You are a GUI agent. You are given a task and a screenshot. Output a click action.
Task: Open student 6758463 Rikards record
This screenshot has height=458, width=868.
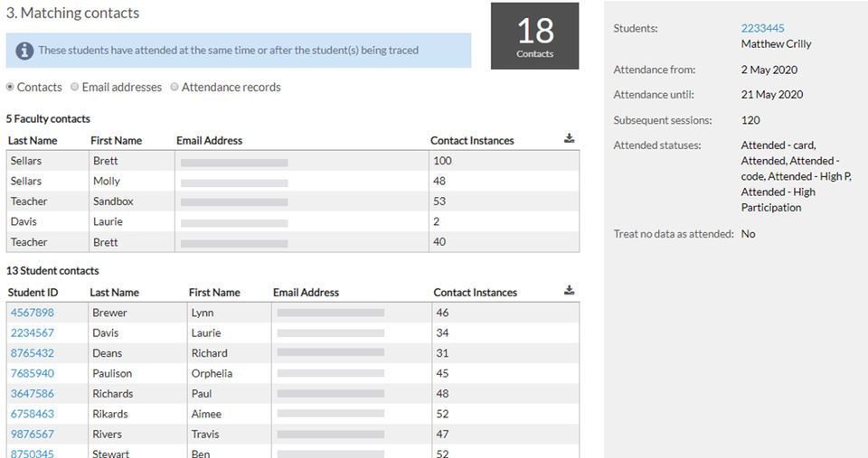[x=32, y=415]
